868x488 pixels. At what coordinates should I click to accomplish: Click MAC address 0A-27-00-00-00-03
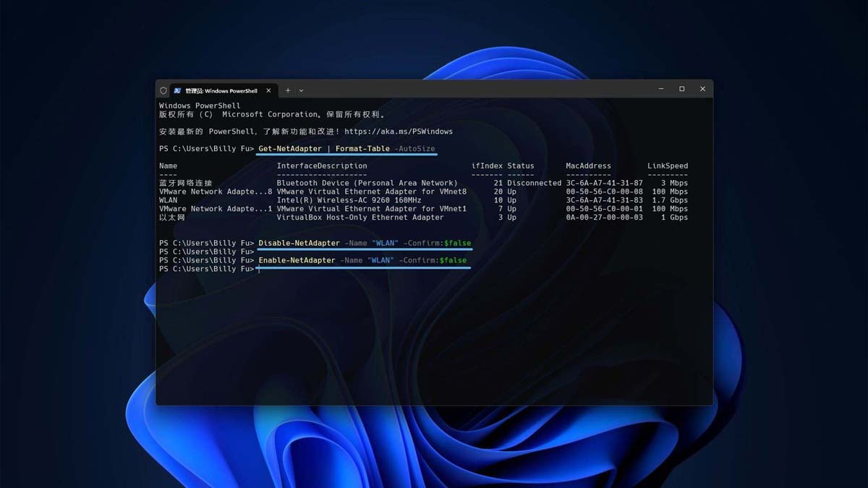pos(604,218)
